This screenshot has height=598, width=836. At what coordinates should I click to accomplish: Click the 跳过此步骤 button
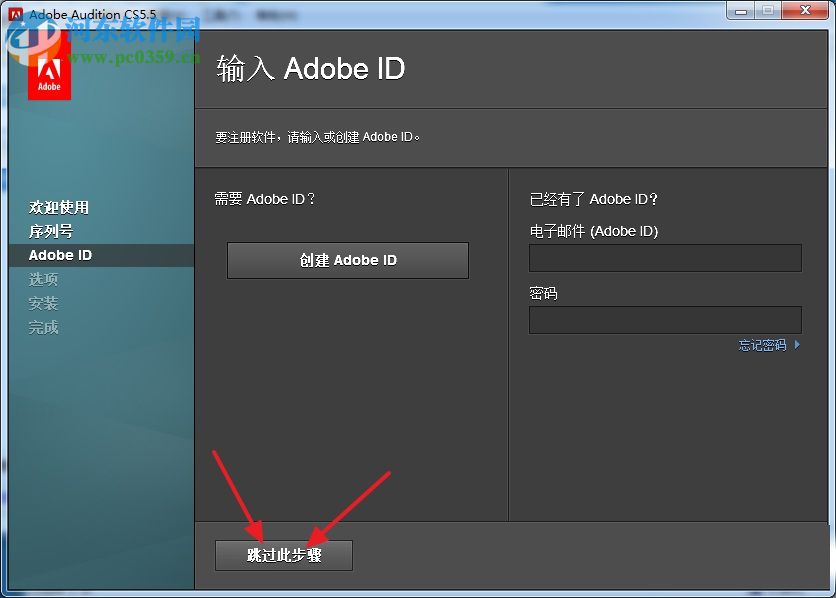(x=284, y=555)
